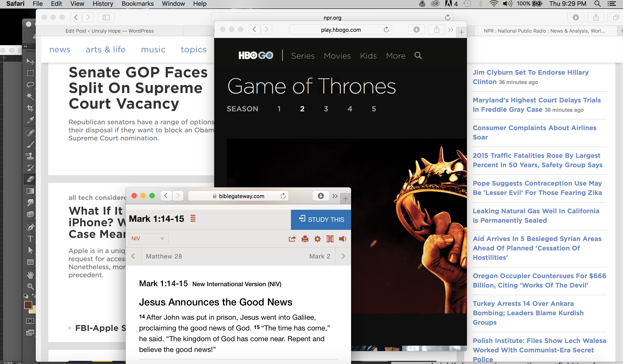
Task: Toggle the Safari sidebar button
Action: coord(106,17)
